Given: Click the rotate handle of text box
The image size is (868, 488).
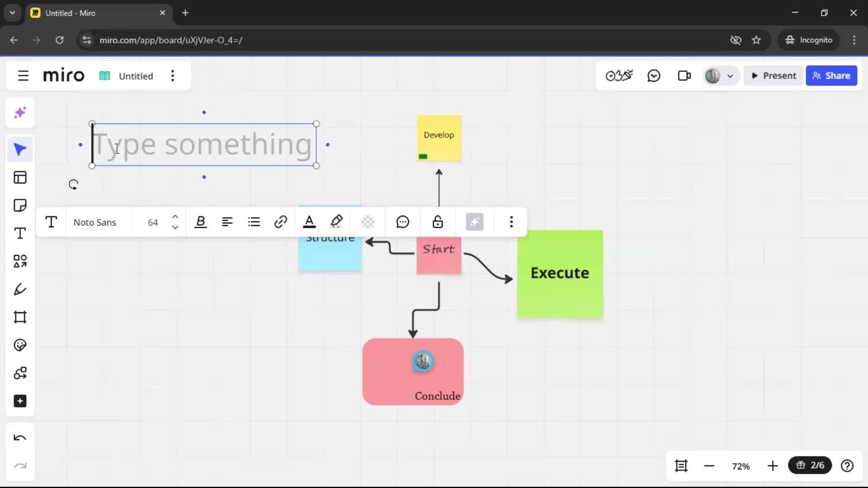Looking at the screenshot, I should (x=73, y=184).
